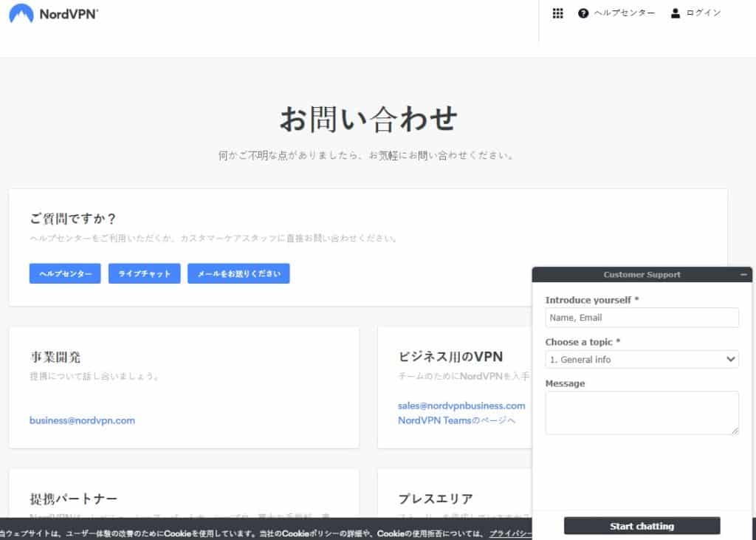The width and height of the screenshot is (756, 540).
Task: Click the ご質問ですか？ heading
Action: (73, 219)
